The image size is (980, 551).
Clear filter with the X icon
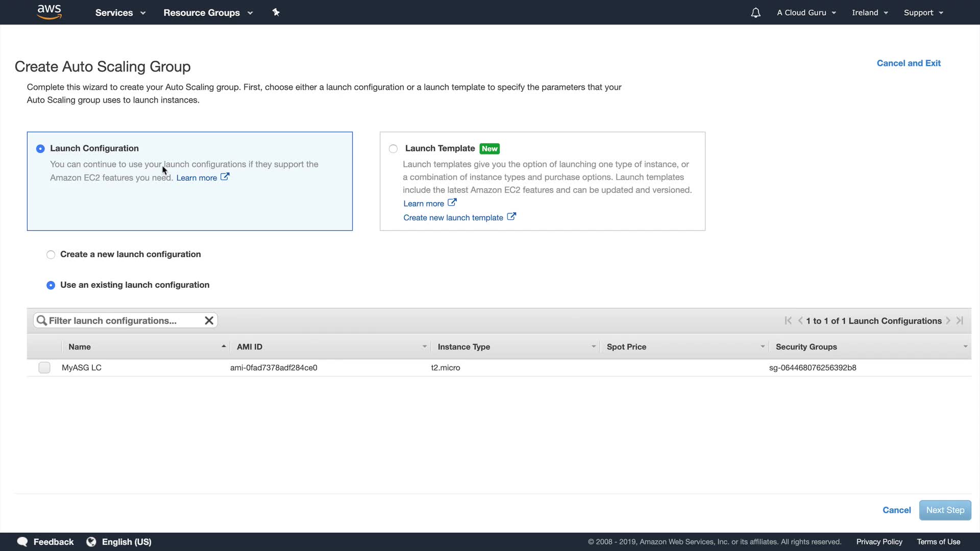click(x=209, y=320)
